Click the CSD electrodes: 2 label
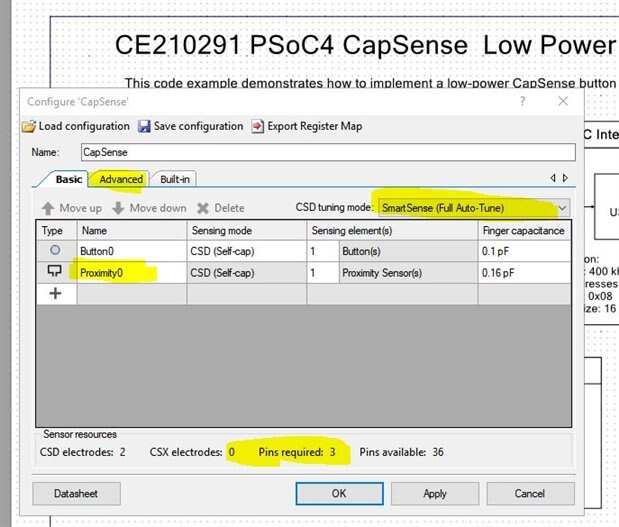619x527 pixels. pos(83,452)
